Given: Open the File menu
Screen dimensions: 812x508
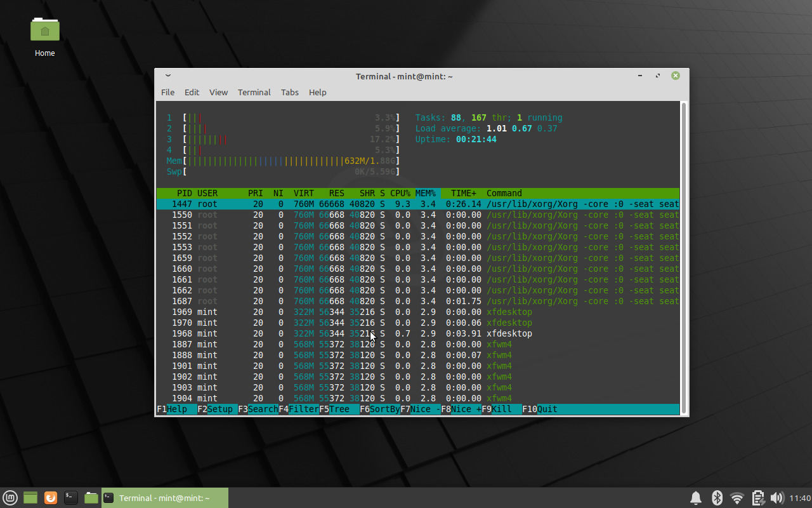Looking at the screenshot, I should point(167,92).
